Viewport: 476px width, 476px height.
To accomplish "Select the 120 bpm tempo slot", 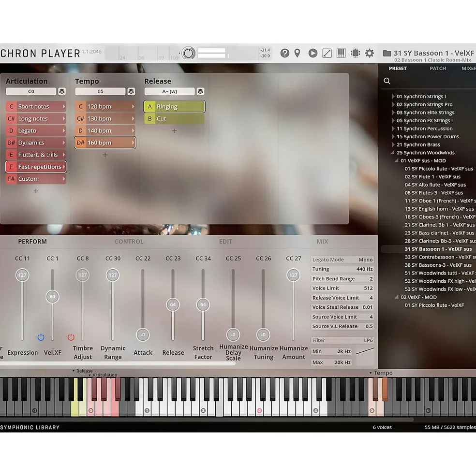I will (x=105, y=106).
